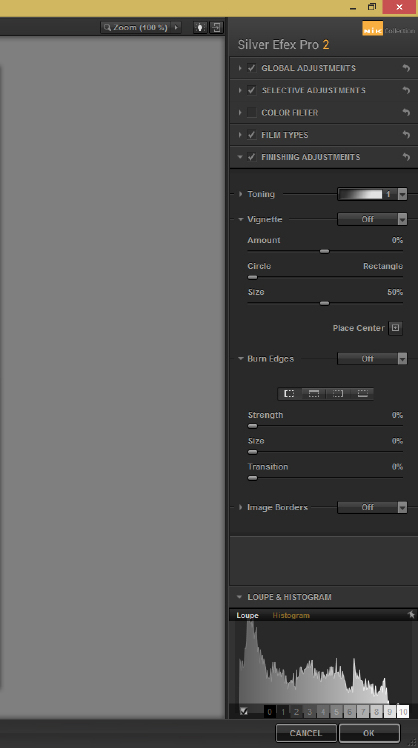Uncheck the Global Adjustments checkbox
The width and height of the screenshot is (418, 748).
coord(251,68)
